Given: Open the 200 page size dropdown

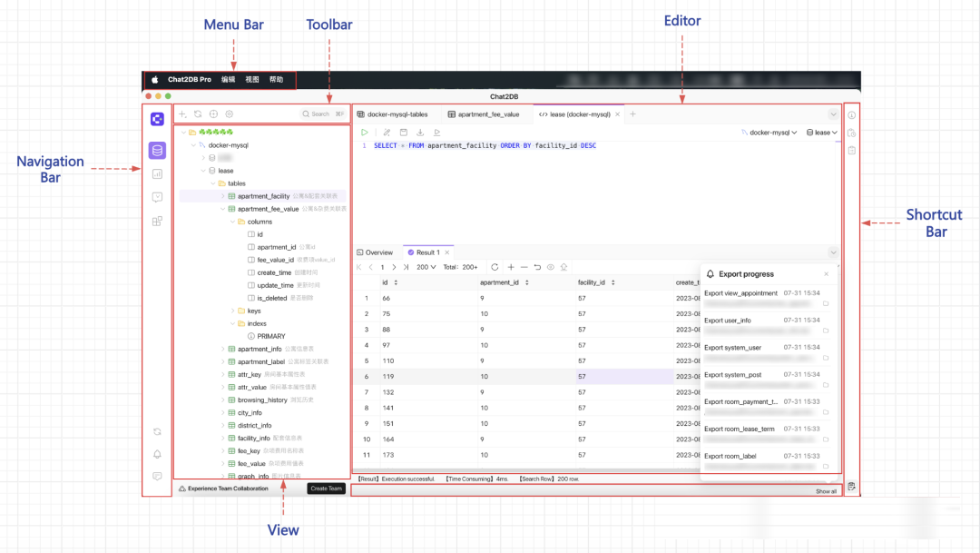Looking at the screenshot, I should coord(426,267).
